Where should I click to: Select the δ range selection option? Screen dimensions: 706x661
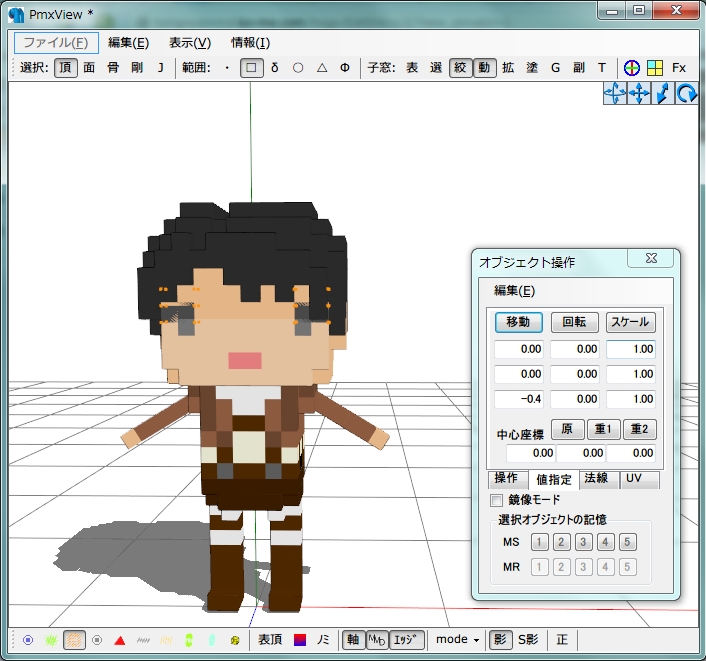(x=275, y=68)
